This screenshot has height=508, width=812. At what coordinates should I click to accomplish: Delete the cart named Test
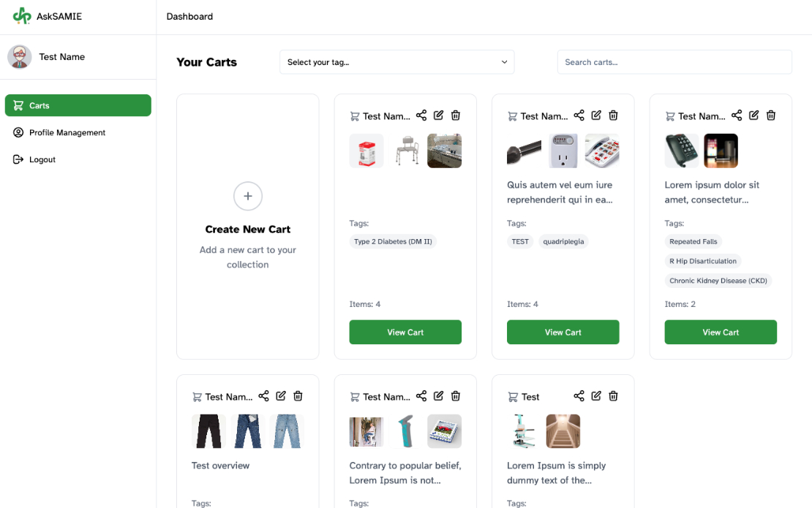click(614, 396)
